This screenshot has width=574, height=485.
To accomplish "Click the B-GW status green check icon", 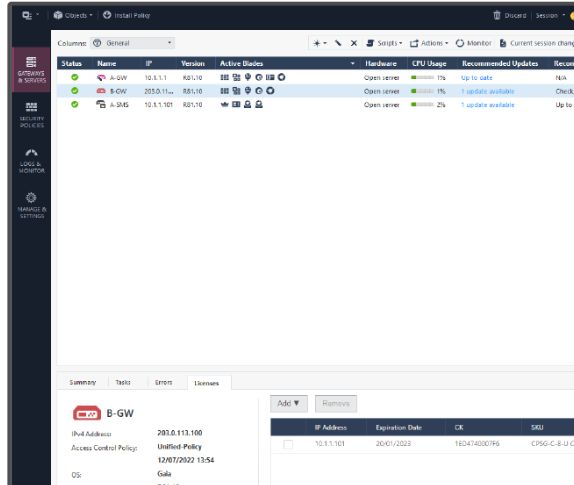I will tap(75, 90).
